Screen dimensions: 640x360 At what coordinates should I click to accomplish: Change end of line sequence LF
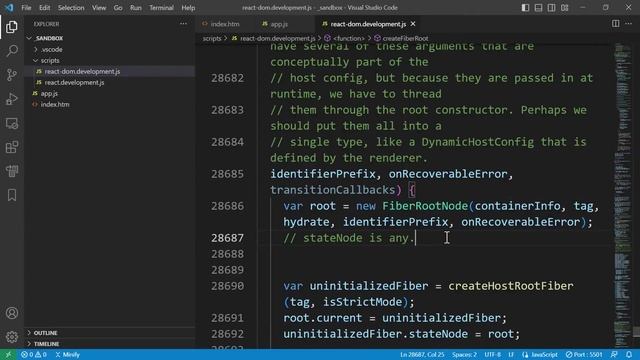(x=511, y=355)
